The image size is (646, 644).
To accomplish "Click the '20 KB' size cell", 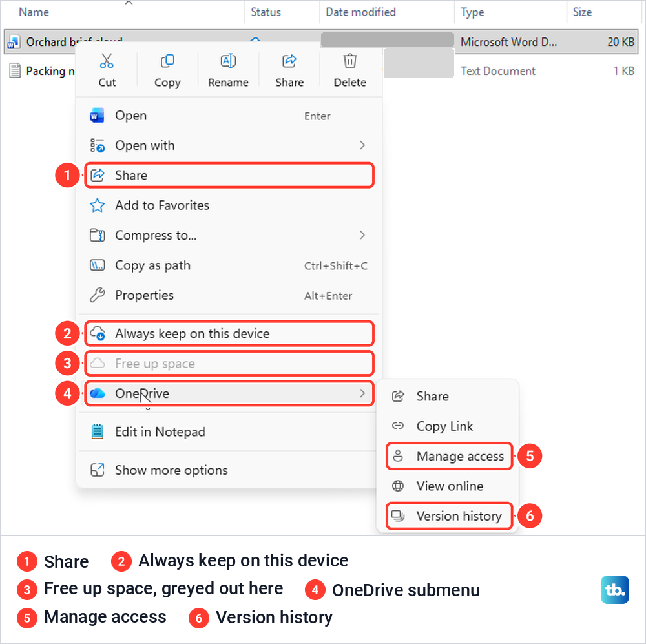I will coord(620,41).
